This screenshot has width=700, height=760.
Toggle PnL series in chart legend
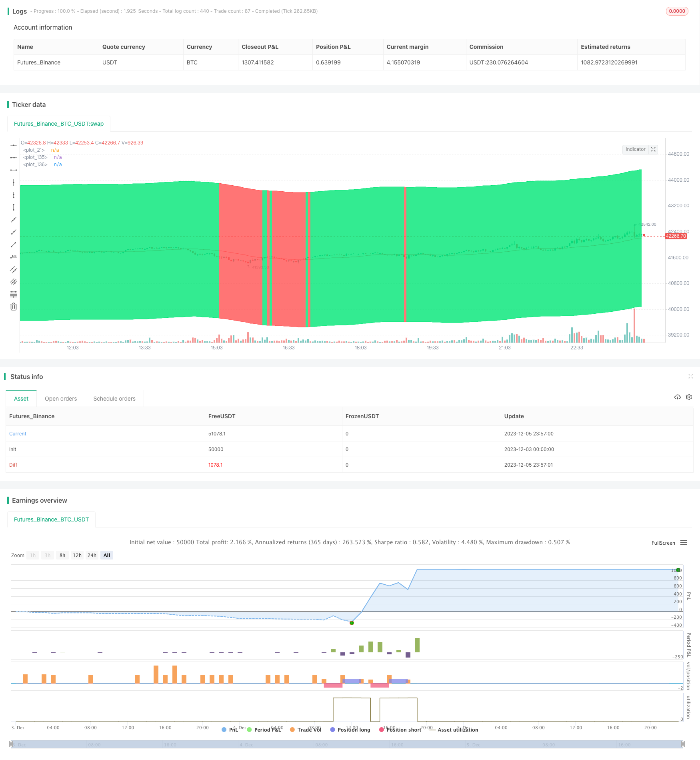[230, 730]
